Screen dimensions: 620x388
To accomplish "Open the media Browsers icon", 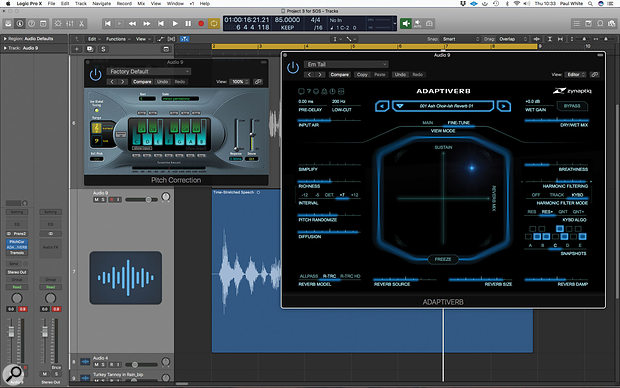I will click(612, 24).
